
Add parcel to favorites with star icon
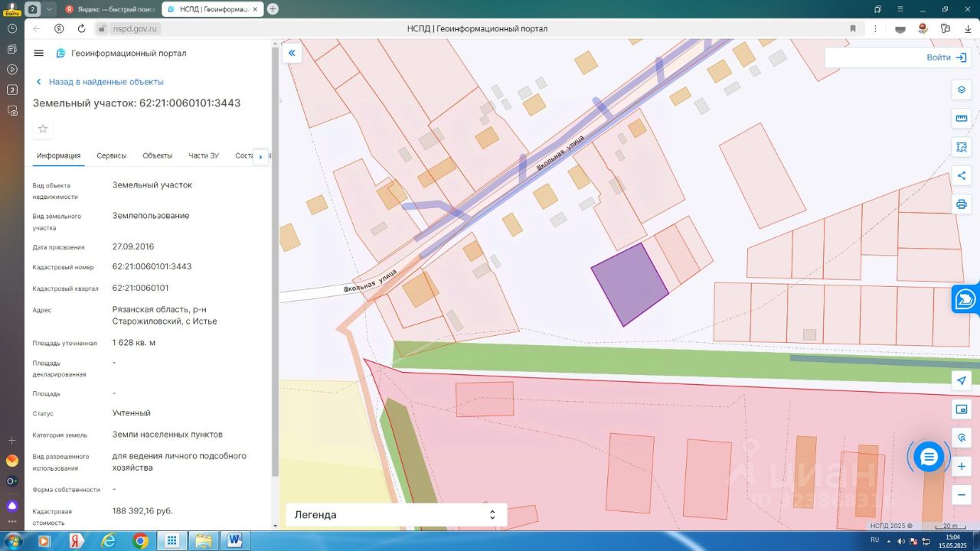(x=43, y=129)
